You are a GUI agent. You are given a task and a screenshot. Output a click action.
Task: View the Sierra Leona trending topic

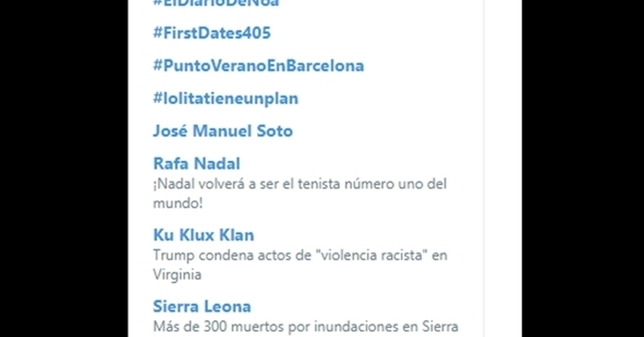(202, 306)
